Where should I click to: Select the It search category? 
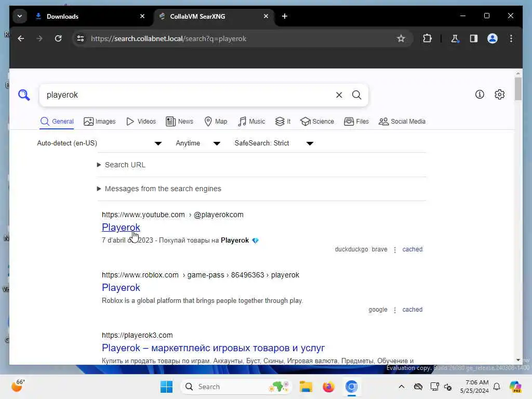pyautogui.click(x=283, y=122)
